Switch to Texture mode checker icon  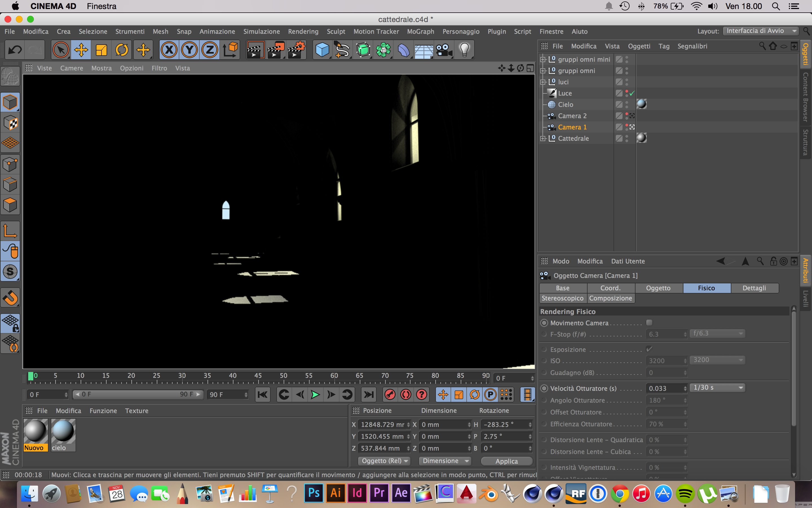click(10, 123)
